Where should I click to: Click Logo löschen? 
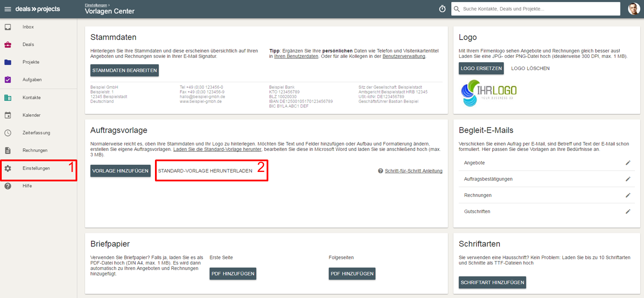pos(530,68)
